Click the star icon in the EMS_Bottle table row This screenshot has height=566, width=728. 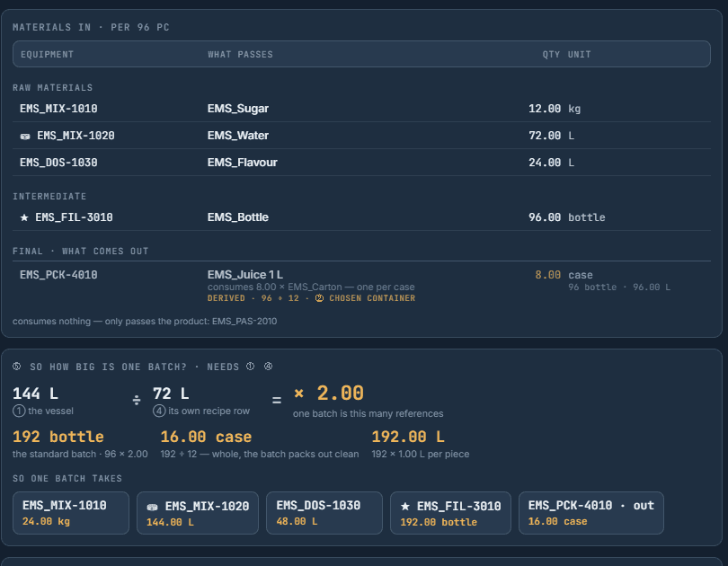pyautogui.click(x=24, y=217)
